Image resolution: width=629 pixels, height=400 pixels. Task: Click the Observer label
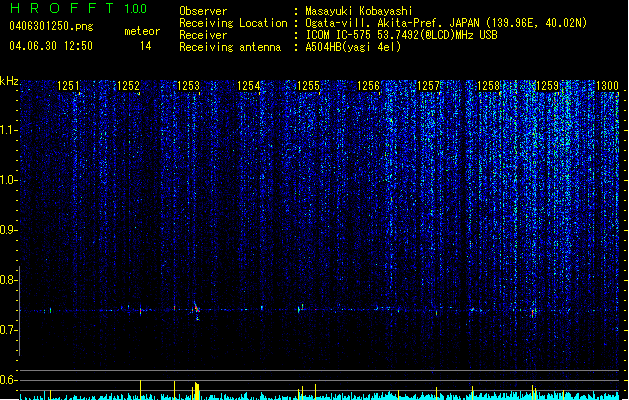(x=203, y=11)
